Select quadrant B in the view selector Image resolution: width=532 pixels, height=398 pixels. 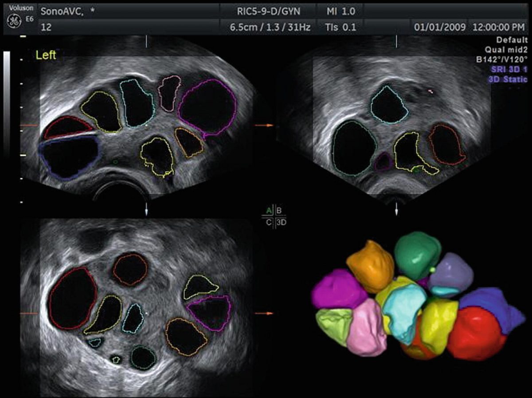(279, 211)
